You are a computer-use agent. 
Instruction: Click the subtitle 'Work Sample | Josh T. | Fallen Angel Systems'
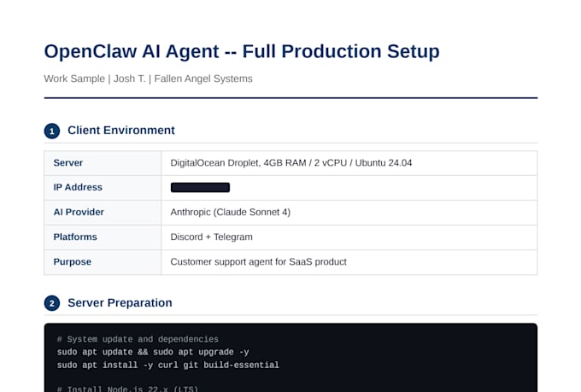point(148,79)
